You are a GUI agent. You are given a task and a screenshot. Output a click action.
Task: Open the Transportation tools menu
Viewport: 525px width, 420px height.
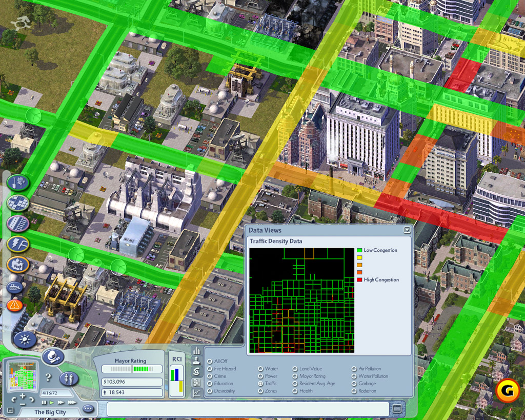click(x=18, y=224)
